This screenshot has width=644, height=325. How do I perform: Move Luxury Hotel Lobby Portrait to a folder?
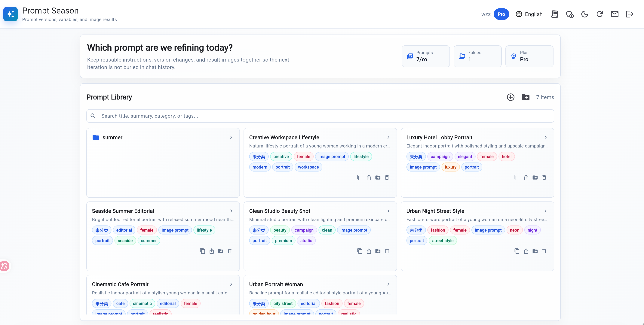pyautogui.click(x=535, y=178)
